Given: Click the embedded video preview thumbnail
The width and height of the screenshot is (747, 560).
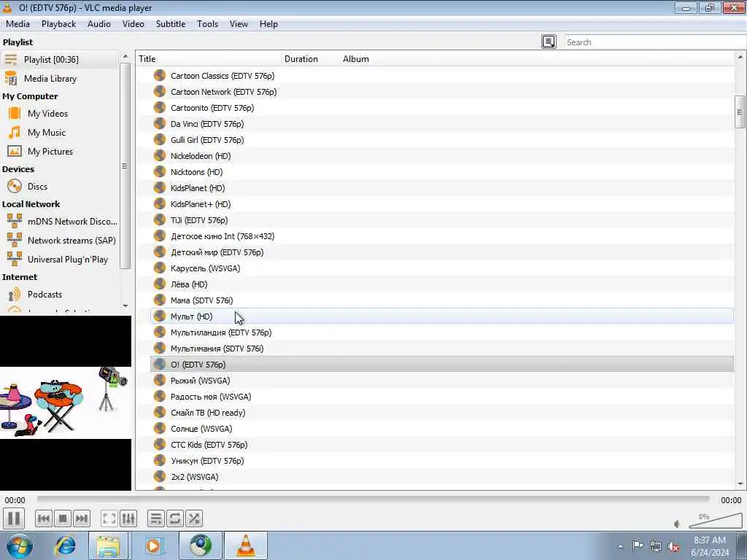Looking at the screenshot, I should pos(65,402).
